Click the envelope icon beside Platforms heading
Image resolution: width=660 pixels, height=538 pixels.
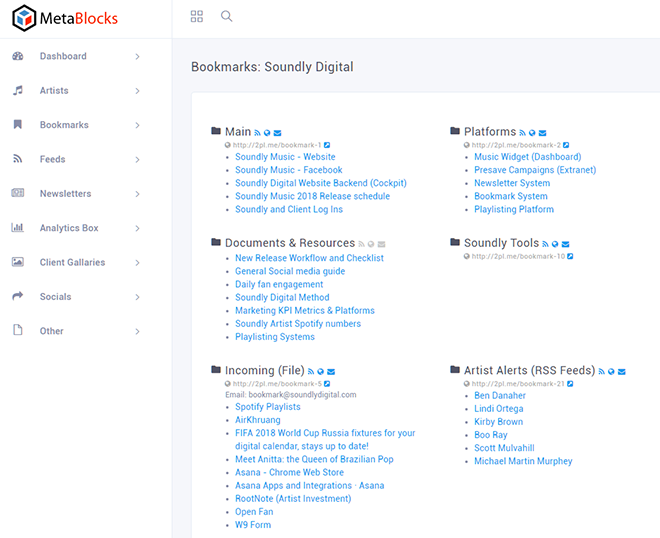point(543,133)
